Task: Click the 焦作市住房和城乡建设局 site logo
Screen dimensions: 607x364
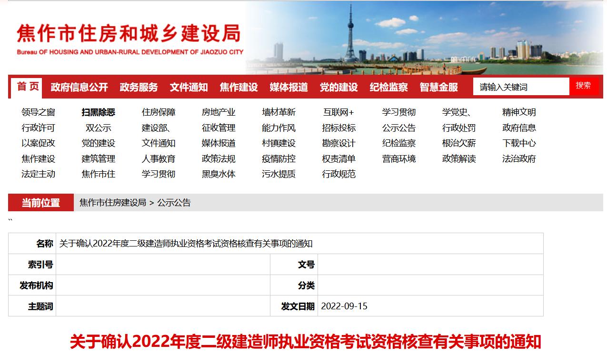Action: tap(129, 39)
